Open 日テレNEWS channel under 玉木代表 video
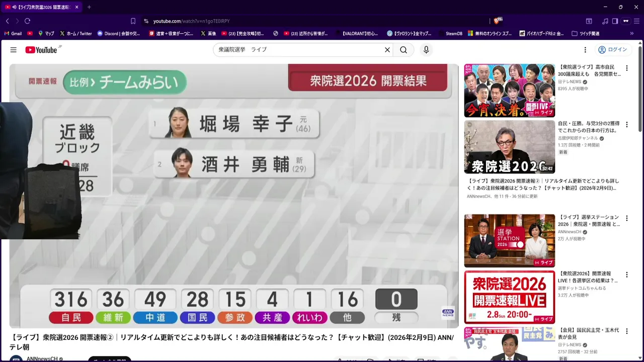The image size is (644, 362). point(570,345)
